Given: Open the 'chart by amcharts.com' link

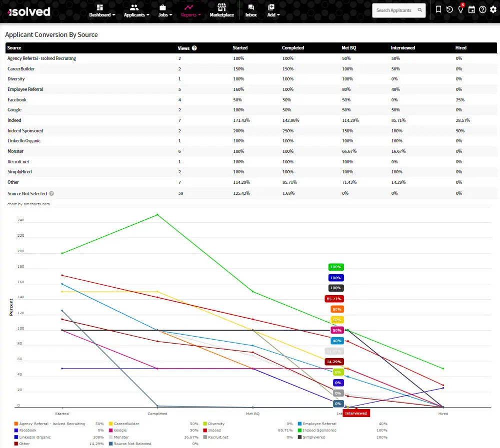Looking at the screenshot, I should coord(28,204).
